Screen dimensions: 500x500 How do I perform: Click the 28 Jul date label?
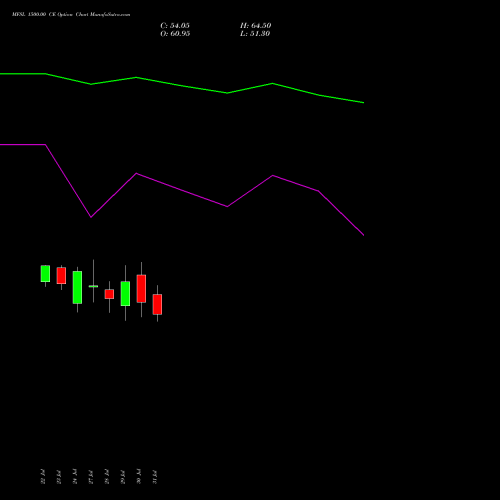[107, 477]
